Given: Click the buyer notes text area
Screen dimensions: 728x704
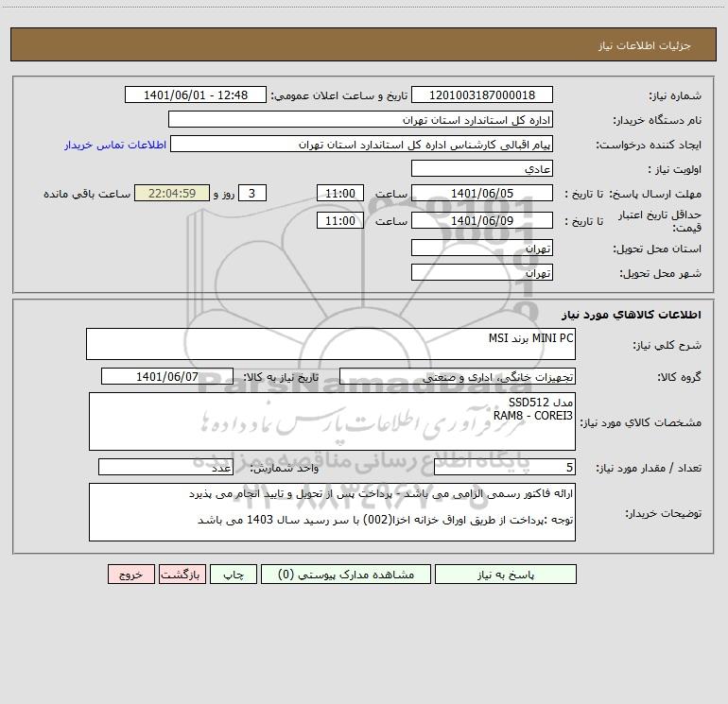Looking at the screenshot, I should pos(332,512).
